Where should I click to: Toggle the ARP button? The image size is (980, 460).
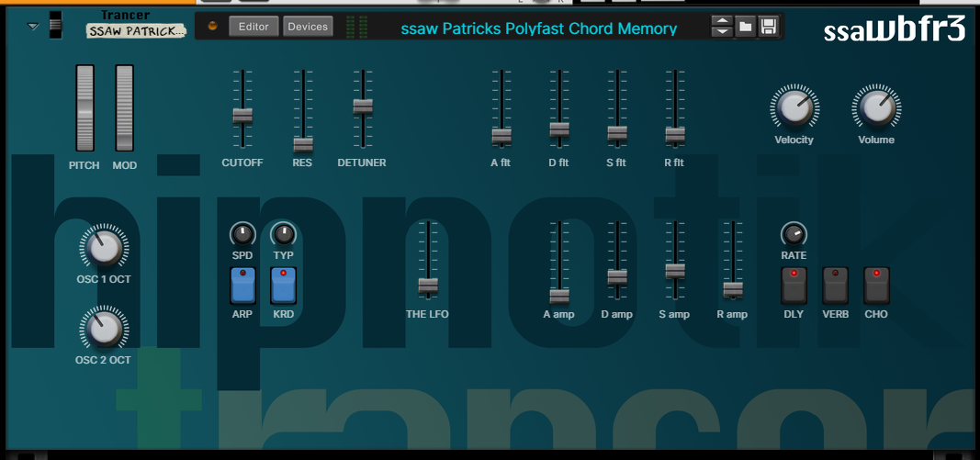[242, 286]
